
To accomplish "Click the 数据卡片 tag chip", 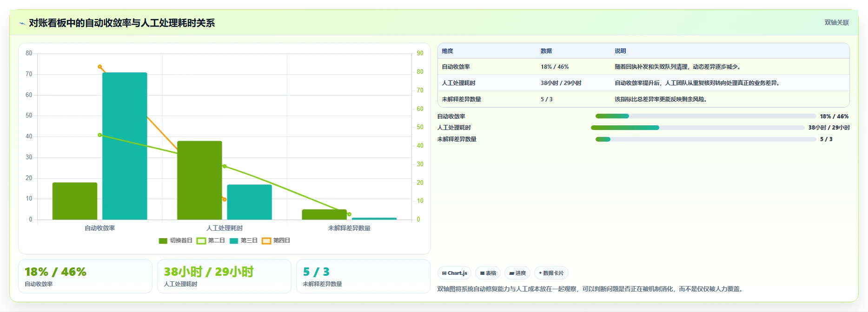I will 551,273.
